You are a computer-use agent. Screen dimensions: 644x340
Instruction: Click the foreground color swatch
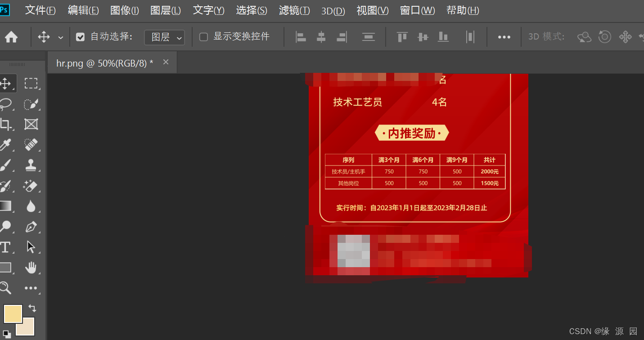click(x=13, y=314)
